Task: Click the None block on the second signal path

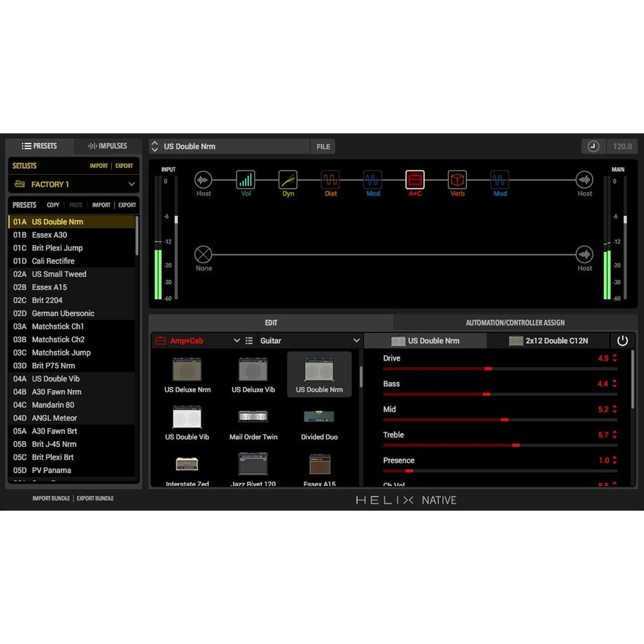Action: (x=203, y=254)
